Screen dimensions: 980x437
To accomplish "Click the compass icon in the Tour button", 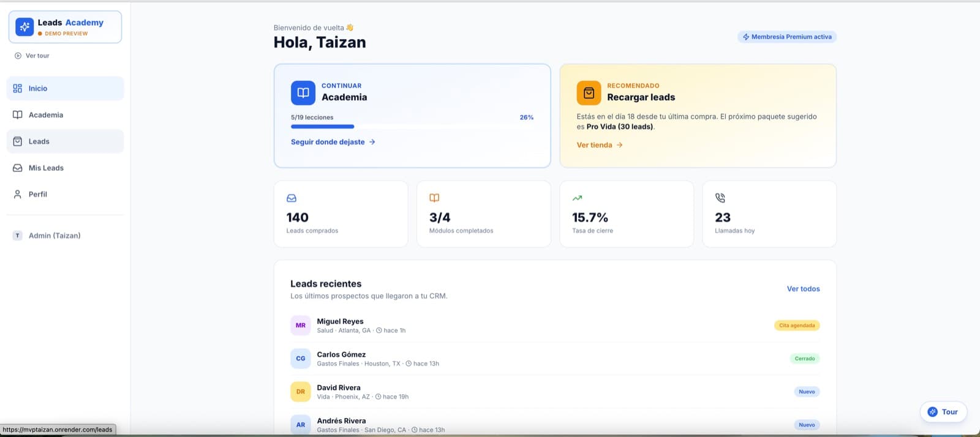I will coord(933,412).
